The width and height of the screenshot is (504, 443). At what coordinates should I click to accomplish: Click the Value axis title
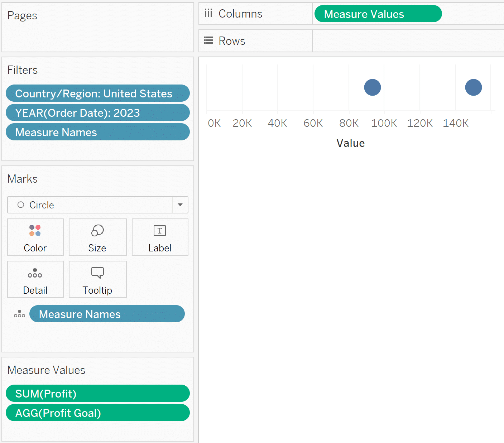tap(351, 143)
